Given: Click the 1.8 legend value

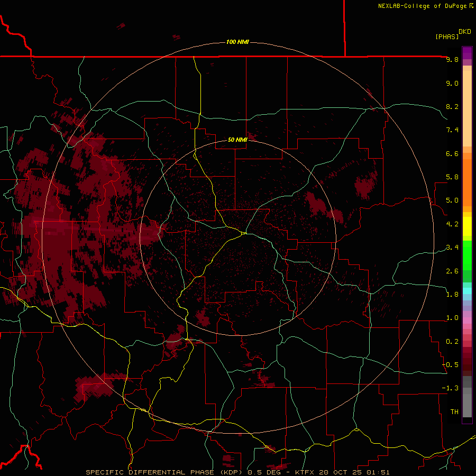Looking at the screenshot, I should click(x=452, y=295).
